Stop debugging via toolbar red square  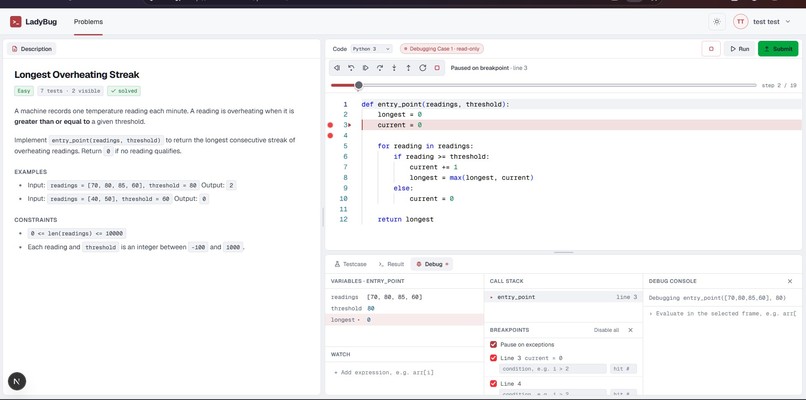click(x=437, y=68)
